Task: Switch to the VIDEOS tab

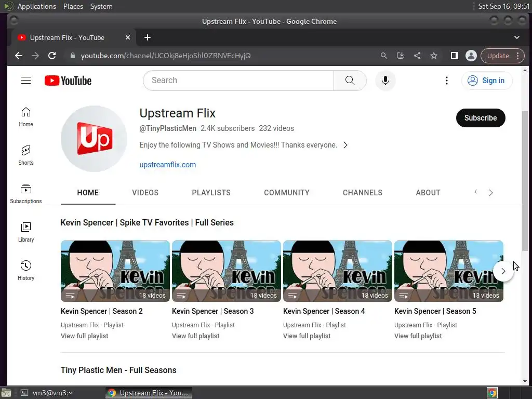Action: click(145, 193)
